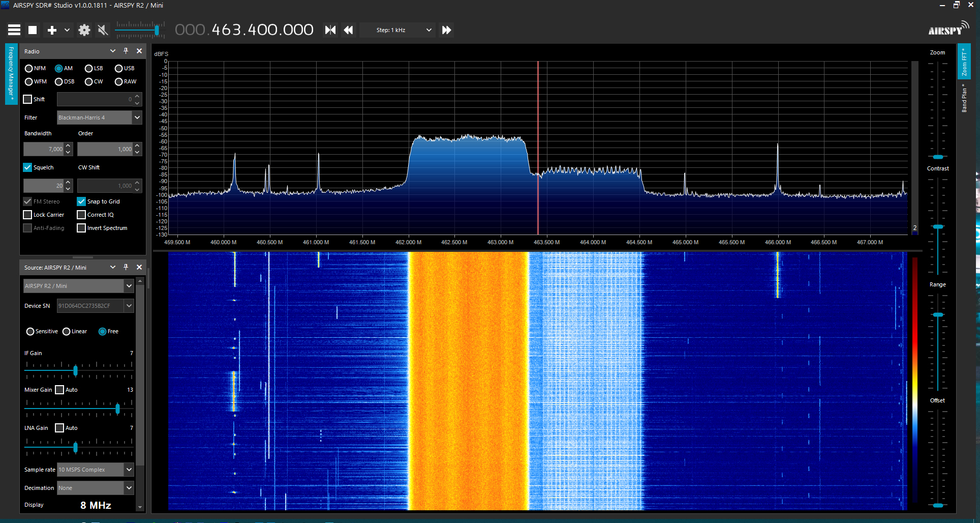Enable Invert Spectrum checkbox
Viewport: 980px width, 523px height.
coord(81,228)
